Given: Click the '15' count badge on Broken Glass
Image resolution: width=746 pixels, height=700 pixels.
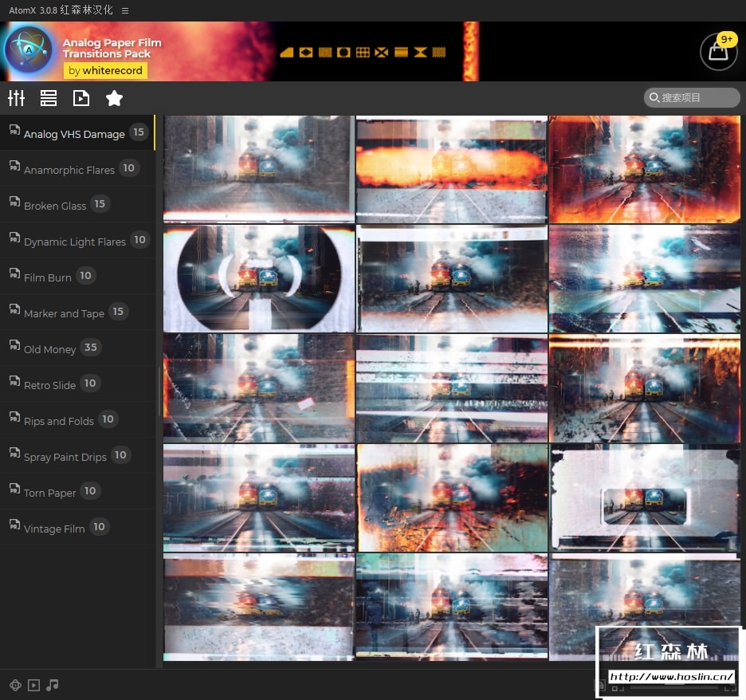Looking at the screenshot, I should (100, 203).
